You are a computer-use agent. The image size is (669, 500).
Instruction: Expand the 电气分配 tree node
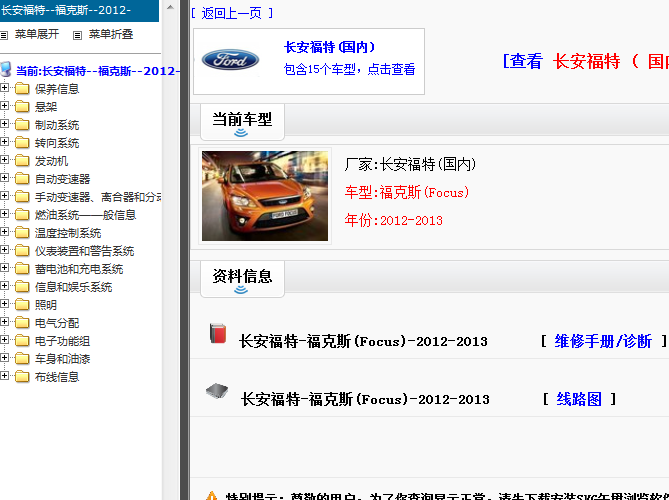[5, 323]
